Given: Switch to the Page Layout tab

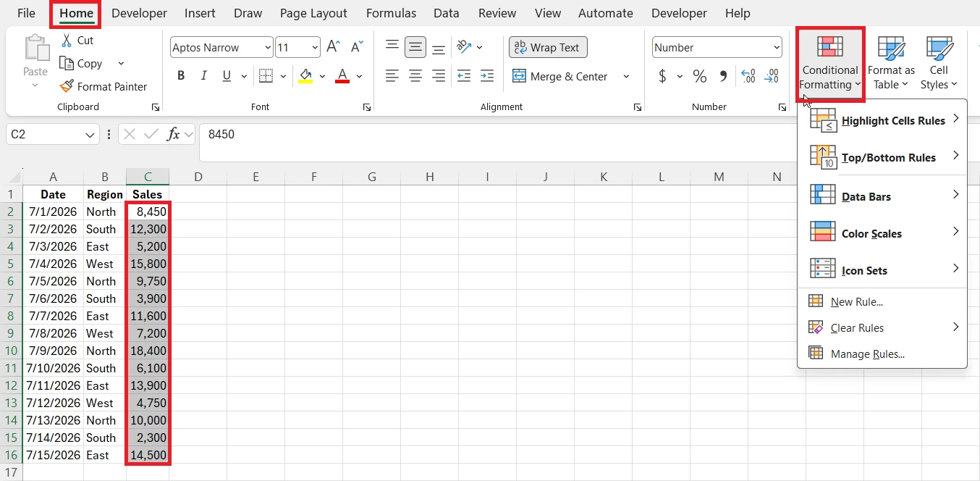Looking at the screenshot, I should tap(313, 13).
